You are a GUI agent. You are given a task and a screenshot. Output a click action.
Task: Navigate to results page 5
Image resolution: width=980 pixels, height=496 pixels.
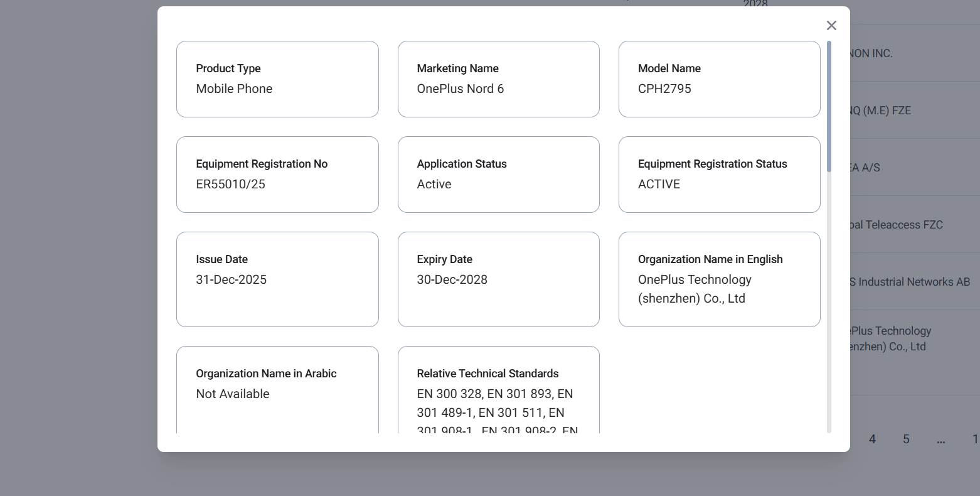[x=906, y=439]
